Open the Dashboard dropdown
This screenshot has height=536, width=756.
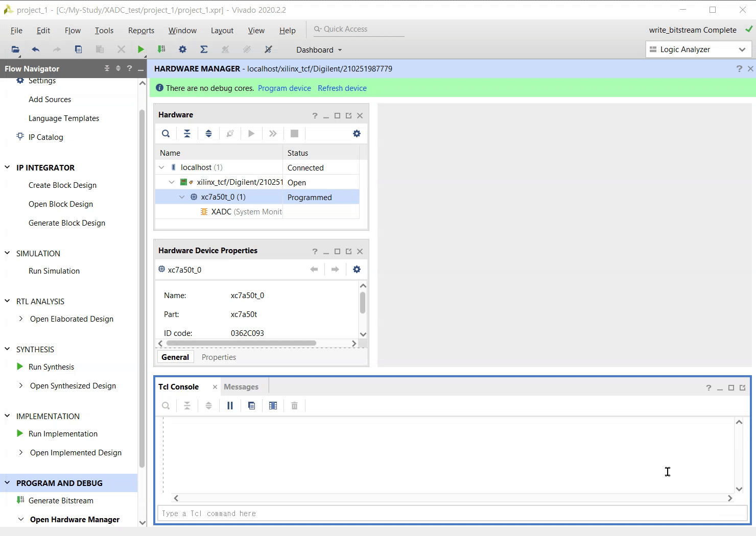(x=319, y=50)
